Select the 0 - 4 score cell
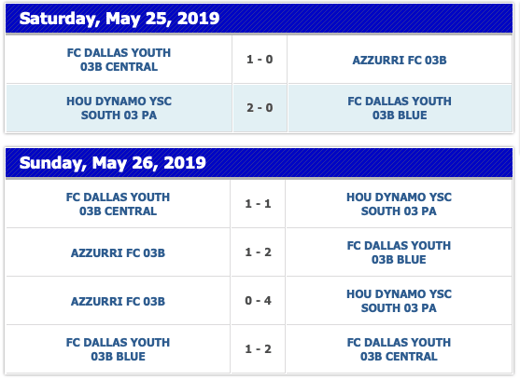 (258, 300)
